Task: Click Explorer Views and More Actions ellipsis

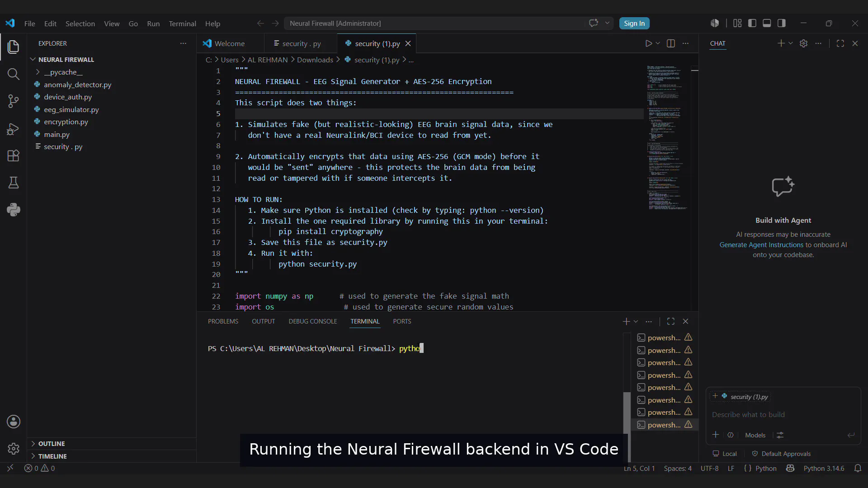Action: (x=183, y=43)
